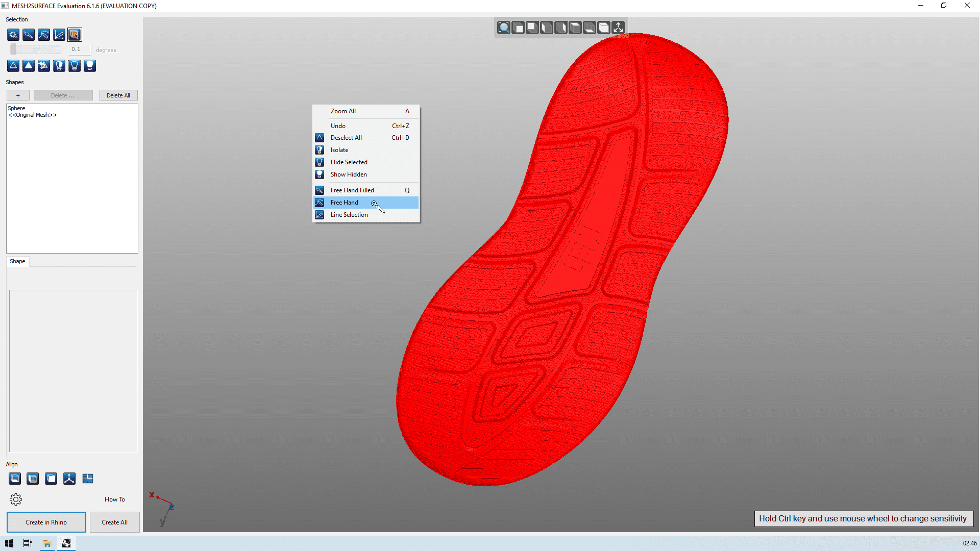Screen dimensions: 980x551
Task: Click the Deselect All triangle icon
Action: [x=13, y=66]
